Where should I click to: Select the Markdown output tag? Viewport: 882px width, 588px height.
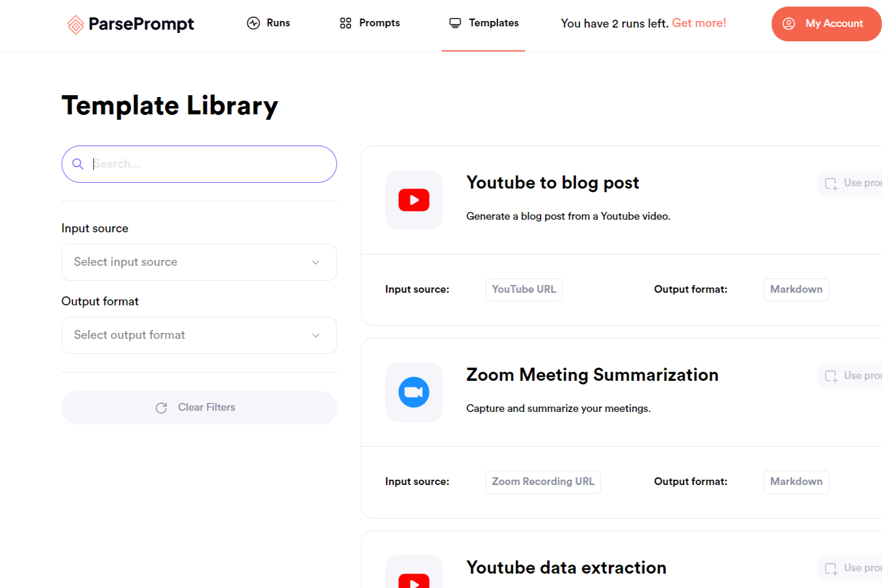(796, 289)
